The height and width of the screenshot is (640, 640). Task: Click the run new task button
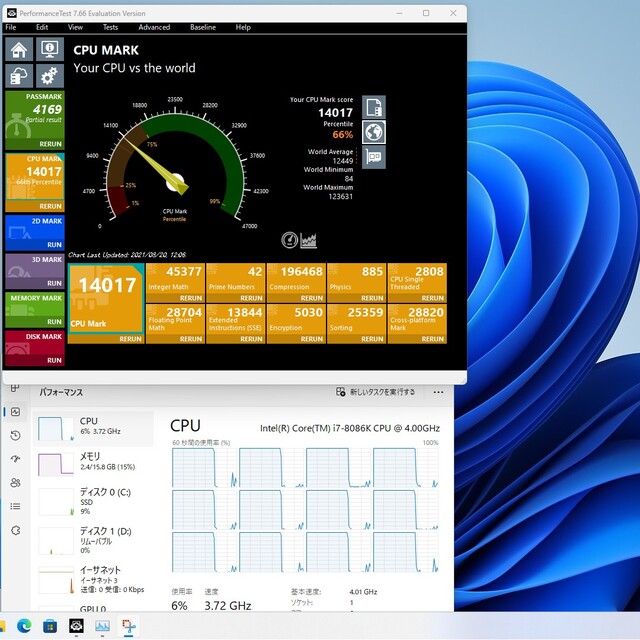click(376, 392)
